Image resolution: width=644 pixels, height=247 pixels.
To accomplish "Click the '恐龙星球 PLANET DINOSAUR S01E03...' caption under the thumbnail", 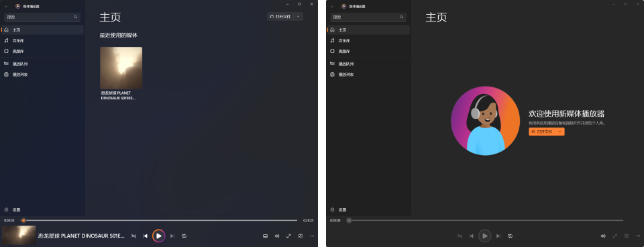I will (x=119, y=95).
